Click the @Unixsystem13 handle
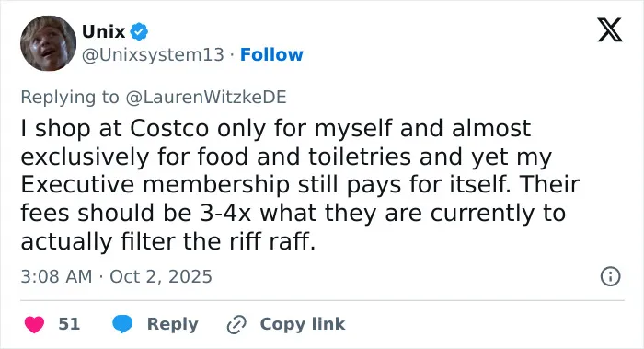The height and width of the screenshot is (349, 644). [x=154, y=54]
